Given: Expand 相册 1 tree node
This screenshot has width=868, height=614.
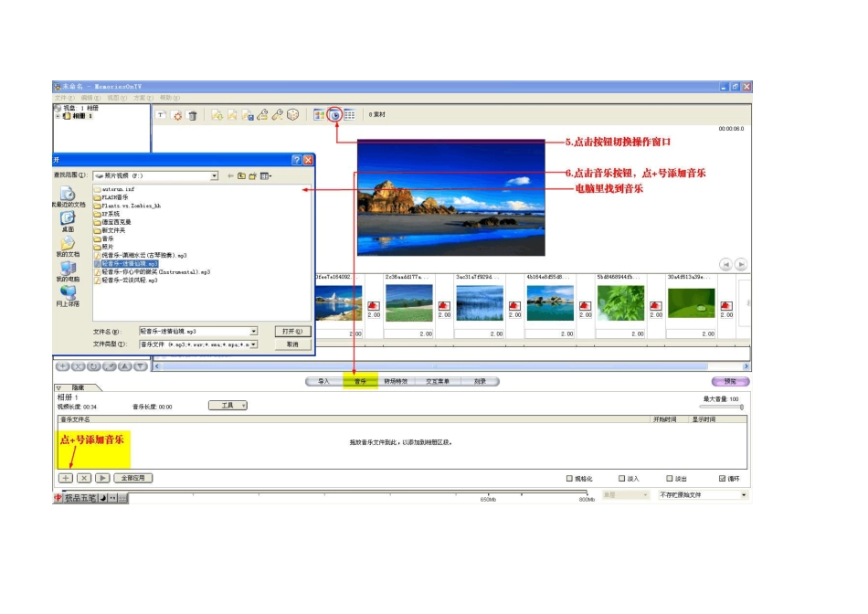Looking at the screenshot, I should click(58, 116).
